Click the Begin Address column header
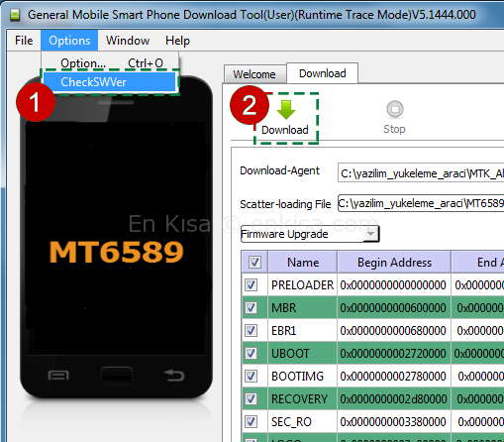This screenshot has height=442, width=504. (394, 263)
